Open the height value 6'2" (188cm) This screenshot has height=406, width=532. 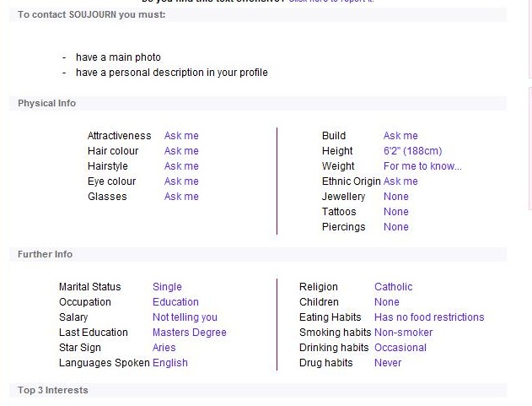tap(412, 151)
